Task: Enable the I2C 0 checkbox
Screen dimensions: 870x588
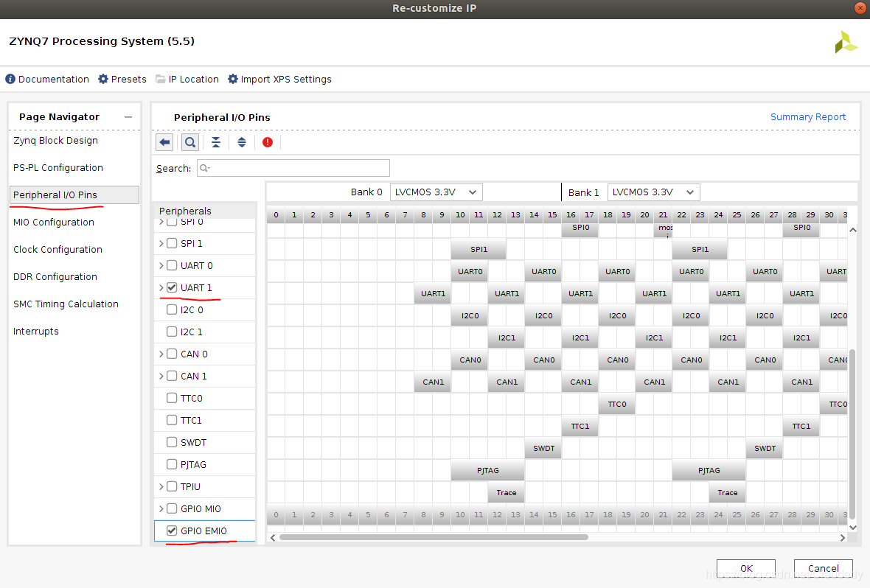Action: pyautogui.click(x=172, y=309)
